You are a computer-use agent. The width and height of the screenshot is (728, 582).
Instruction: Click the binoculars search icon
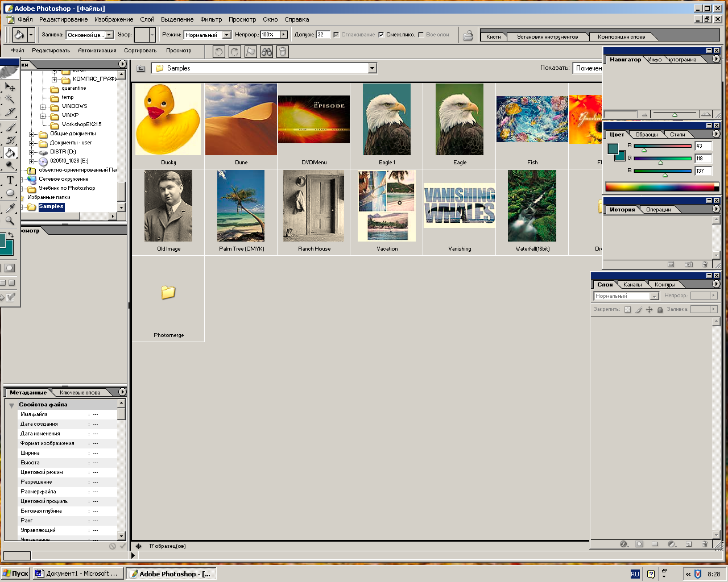tap(267, 52)
